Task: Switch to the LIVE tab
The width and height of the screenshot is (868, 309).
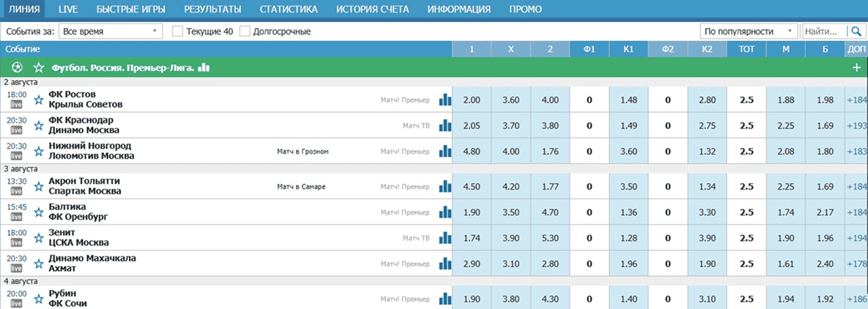Action: point(68,10)
